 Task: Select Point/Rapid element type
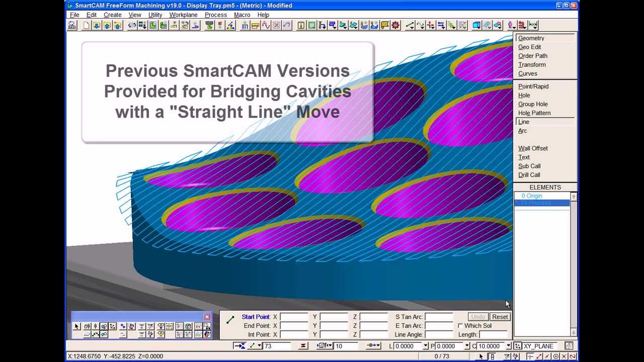(x=533, y=86)
